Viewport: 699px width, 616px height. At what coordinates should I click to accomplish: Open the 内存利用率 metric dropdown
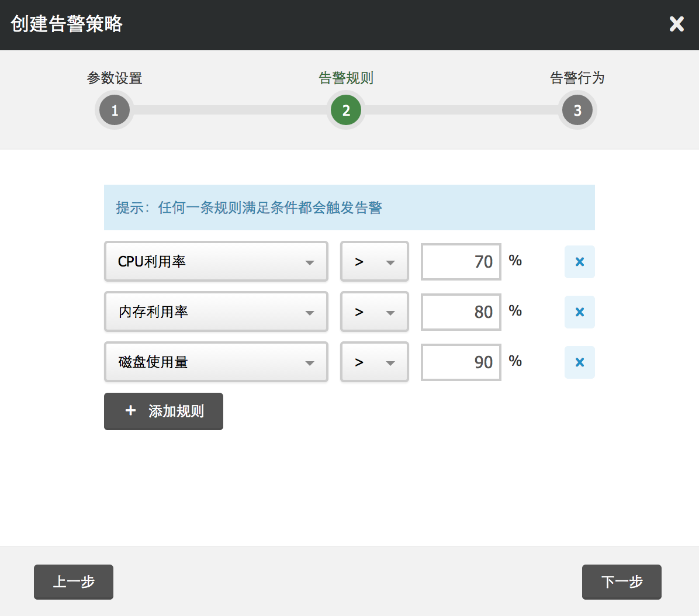[x=216, y=312]
